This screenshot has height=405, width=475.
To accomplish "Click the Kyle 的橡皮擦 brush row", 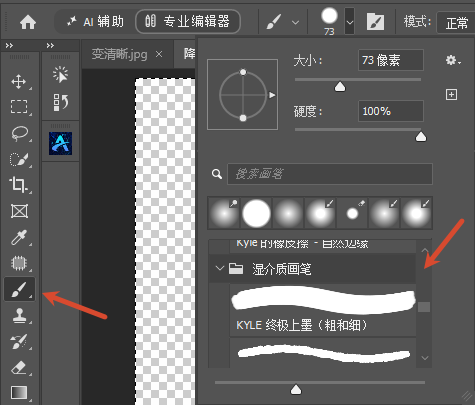I will [323, 245].
